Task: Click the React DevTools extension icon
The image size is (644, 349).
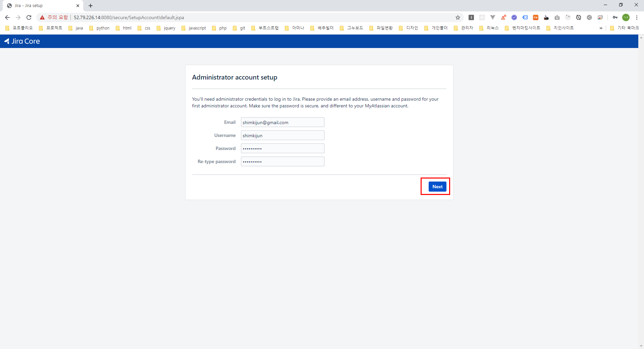Action: (482, 17)
